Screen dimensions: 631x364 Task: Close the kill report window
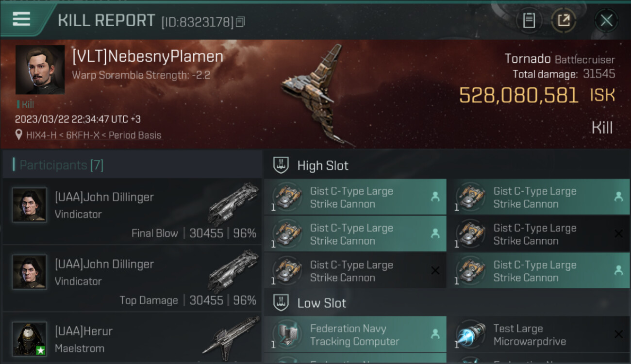tap(606, 20)
